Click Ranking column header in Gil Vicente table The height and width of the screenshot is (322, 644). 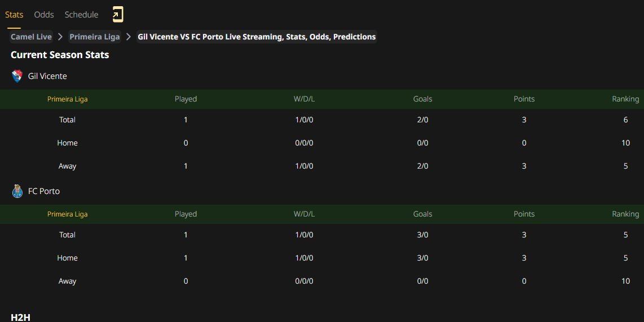(x=625, y=99)
